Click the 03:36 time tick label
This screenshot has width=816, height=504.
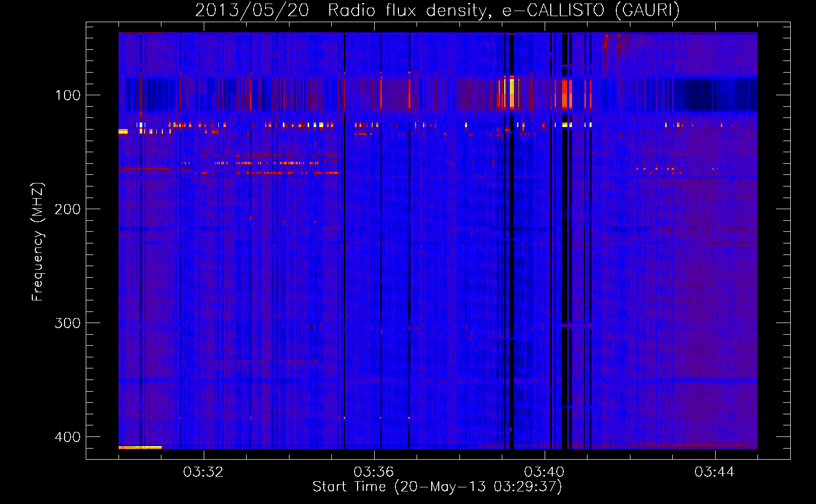coord(374,472)
